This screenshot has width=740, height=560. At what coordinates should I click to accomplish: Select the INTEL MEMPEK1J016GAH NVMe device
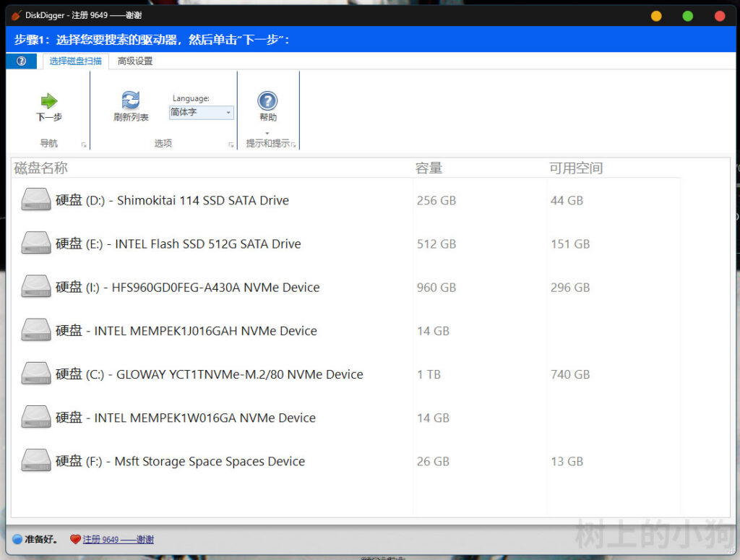(205, 331)
